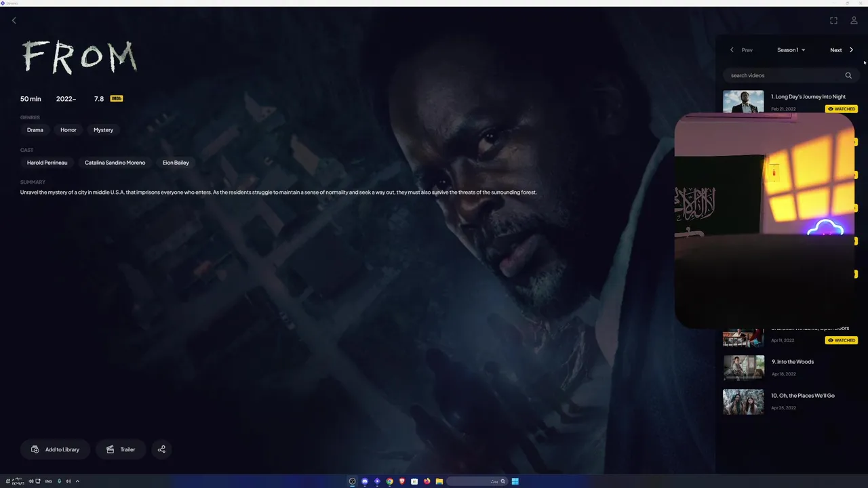The width and height of the screenshot is (868, 488).
Task: Open the Season 1 dropdown
Action: click(x=791, y=49)
